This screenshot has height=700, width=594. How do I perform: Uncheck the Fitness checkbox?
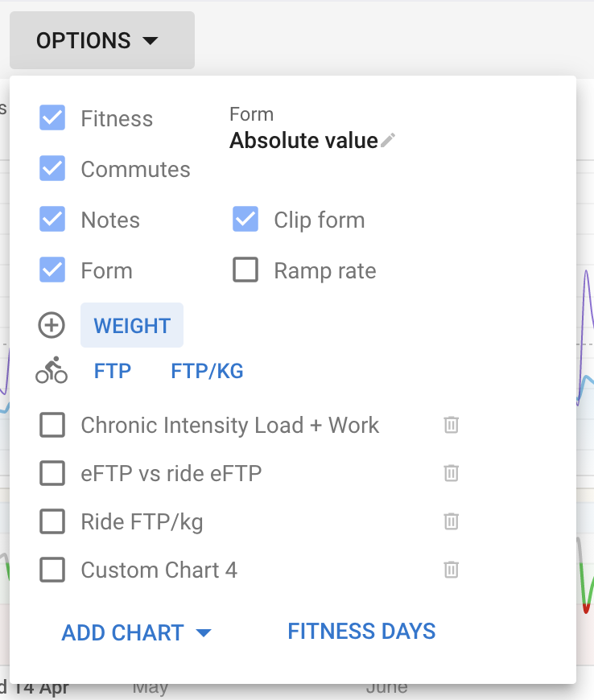click(52, 117)
